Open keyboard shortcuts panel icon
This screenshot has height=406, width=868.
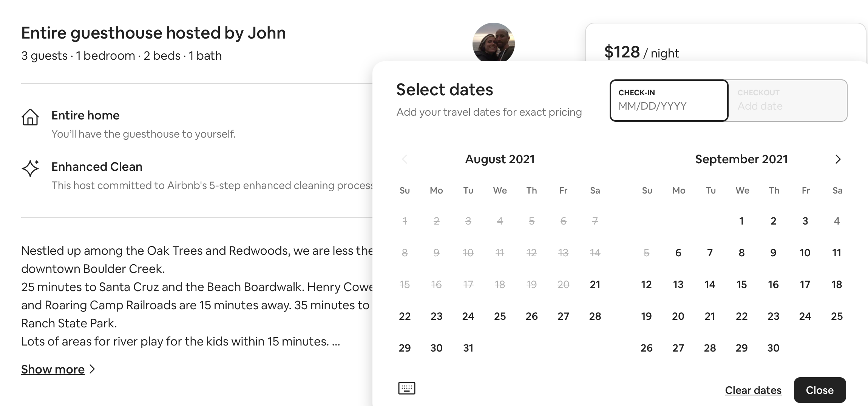pos(406,388)
